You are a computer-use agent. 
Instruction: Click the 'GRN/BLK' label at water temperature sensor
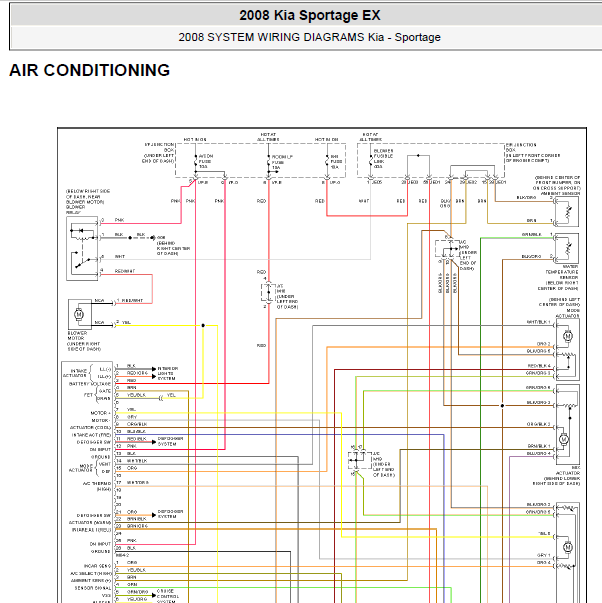[x=532, y=234]
